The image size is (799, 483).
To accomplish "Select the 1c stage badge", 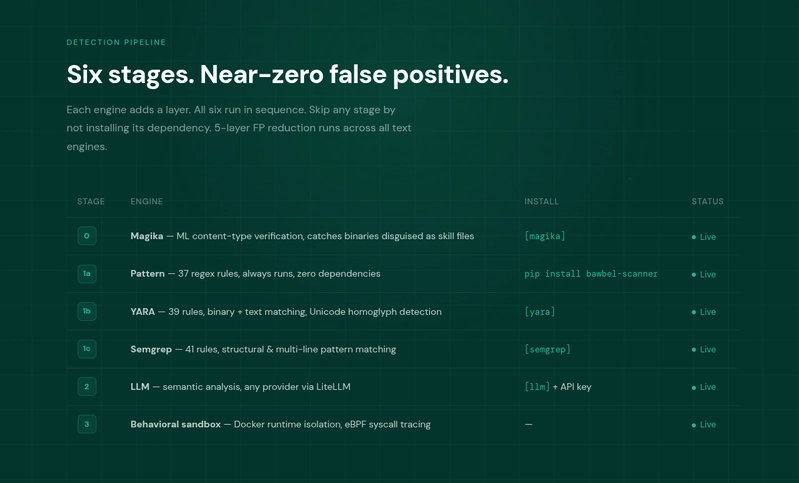I will click(x=87, y=349).
